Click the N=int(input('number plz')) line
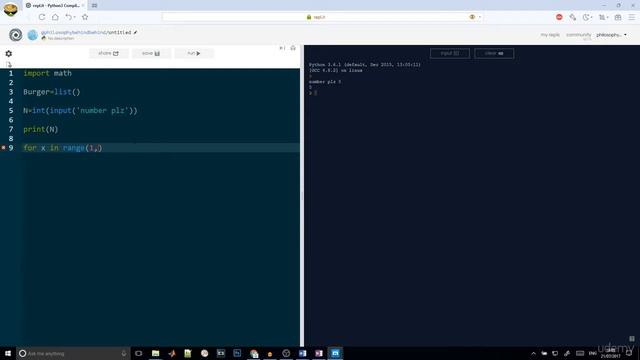Viewport: 640px width, 360px height. click(80, 111)
